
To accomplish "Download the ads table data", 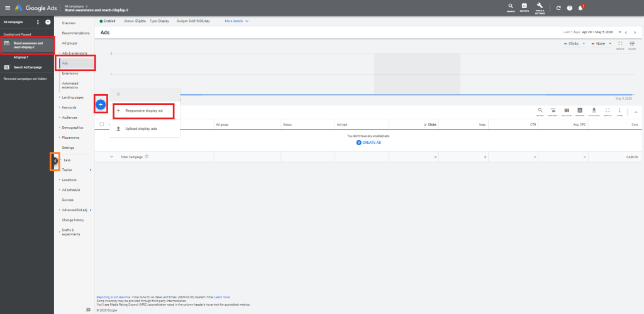I will point(594,112).
